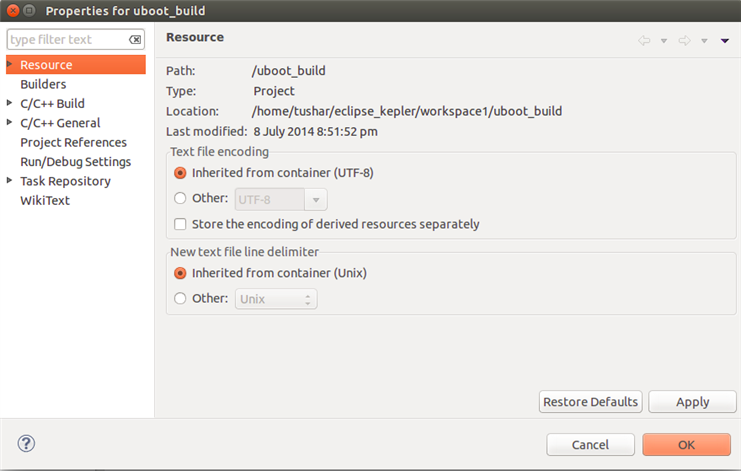Click the help question mark icon
Screen dimensions: 741x471
pyautogui.click(x=27, y=443)
